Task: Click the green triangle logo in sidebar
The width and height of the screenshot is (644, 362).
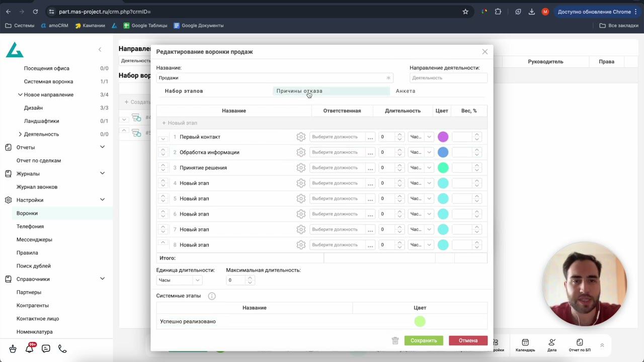Action: click(x=15, y=50)
